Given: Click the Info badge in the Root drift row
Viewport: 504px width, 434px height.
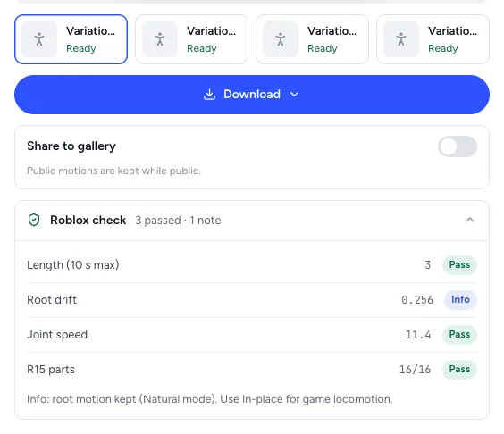Looking at the screenshot, I should click(x=460, y=299).
